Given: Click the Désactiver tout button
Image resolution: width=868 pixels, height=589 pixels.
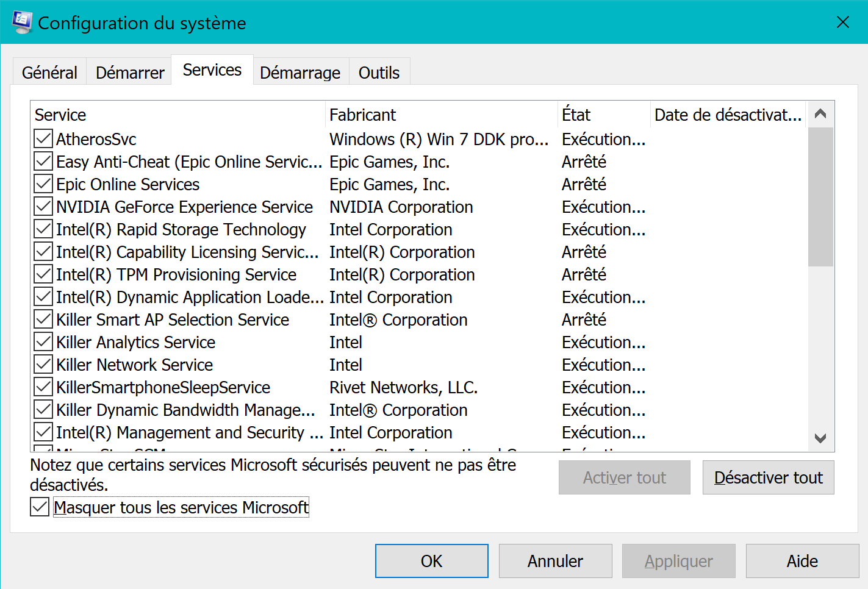Looking at the screenshot, I should pyautogui.click(x=768, y=477).
